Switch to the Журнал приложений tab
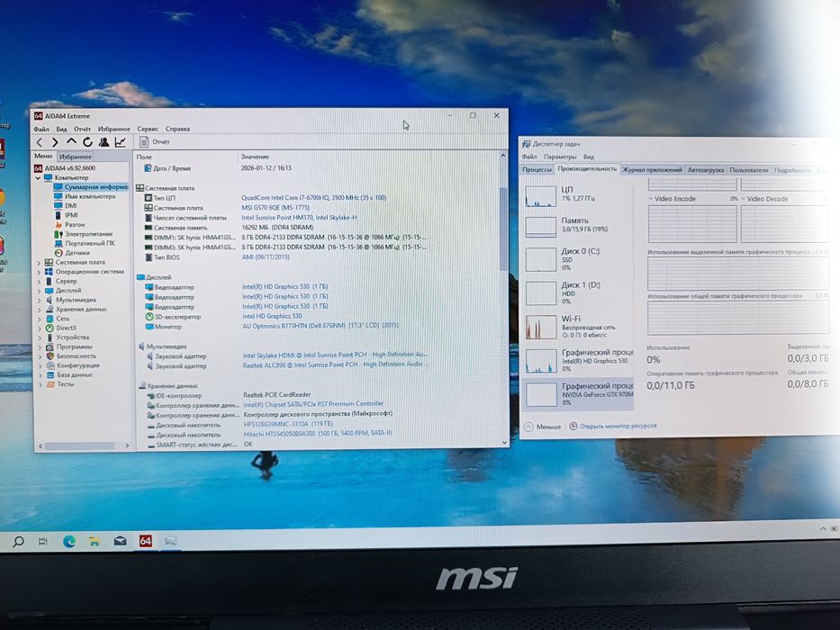Image resolution: width=840 pixels, height=630 pixels. point(652,170)
